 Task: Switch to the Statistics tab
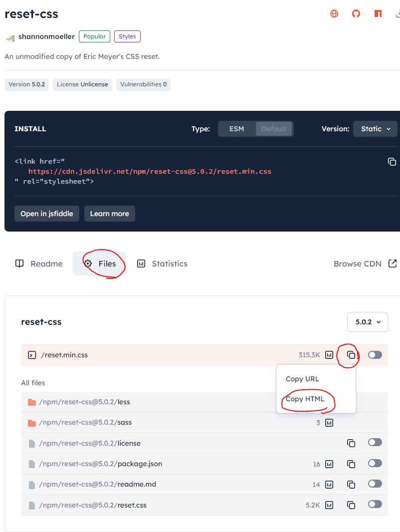pos(162,264)
